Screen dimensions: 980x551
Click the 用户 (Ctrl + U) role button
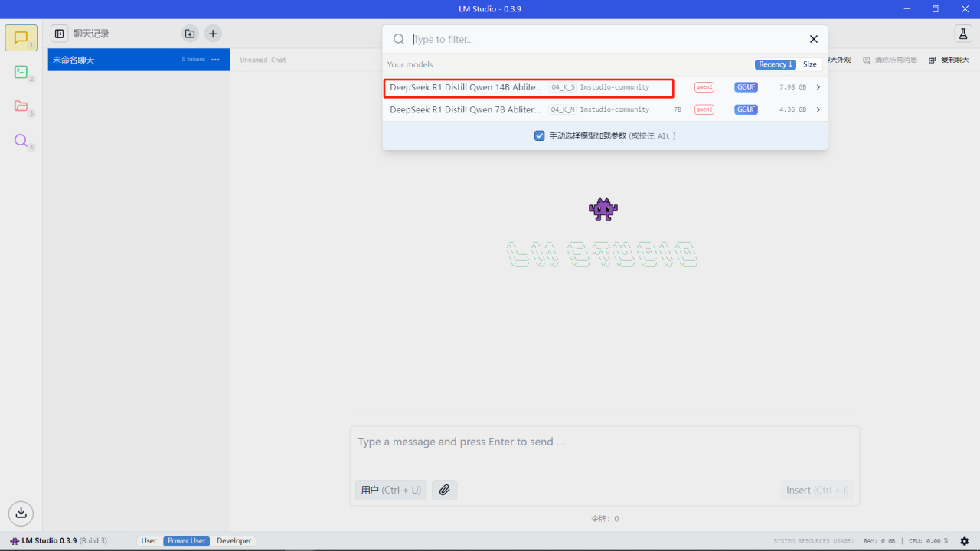pyautogui.click(x=390, y=490)
